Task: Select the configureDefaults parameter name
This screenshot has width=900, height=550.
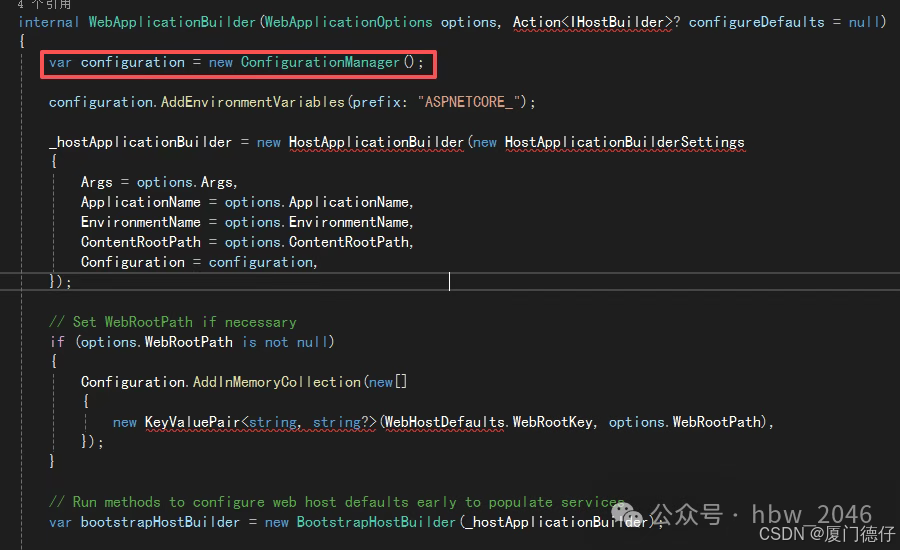Action: pos(757,22)
